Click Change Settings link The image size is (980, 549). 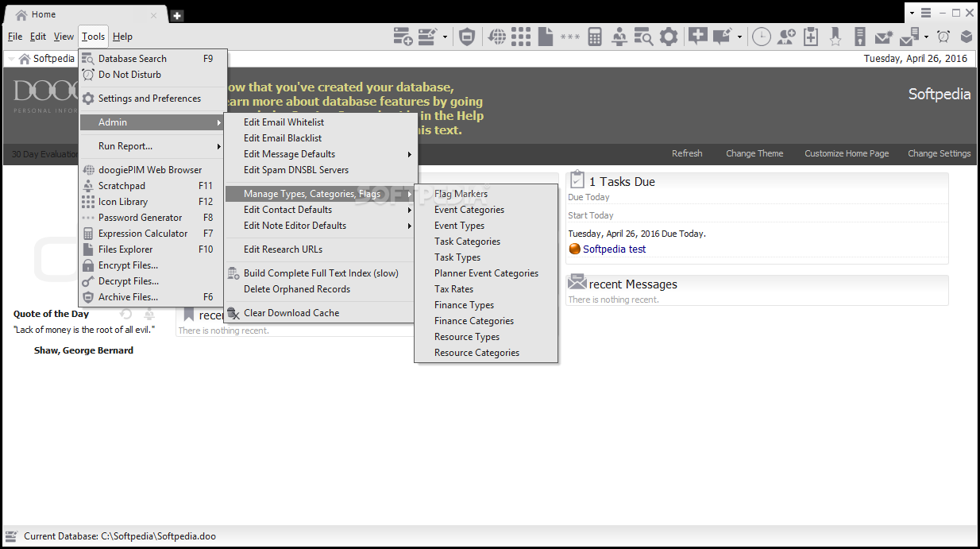pyautogui.click(x=939, y=153)
